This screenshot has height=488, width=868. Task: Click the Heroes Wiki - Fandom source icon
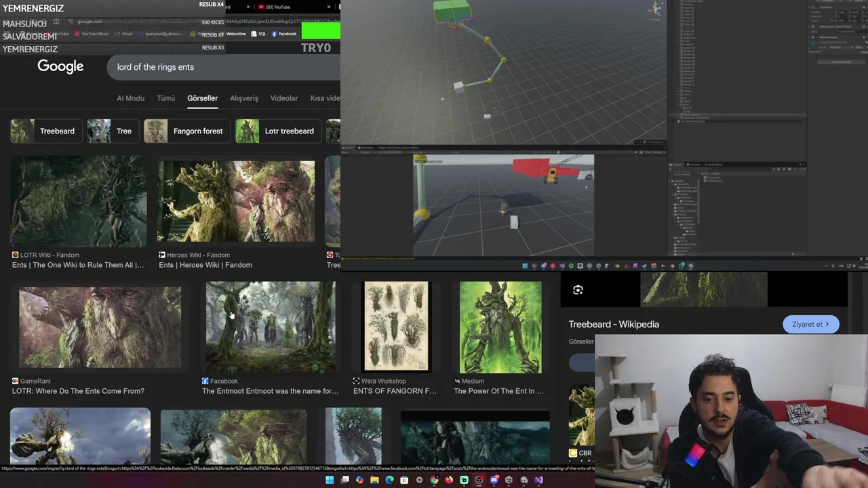(161, 255)
